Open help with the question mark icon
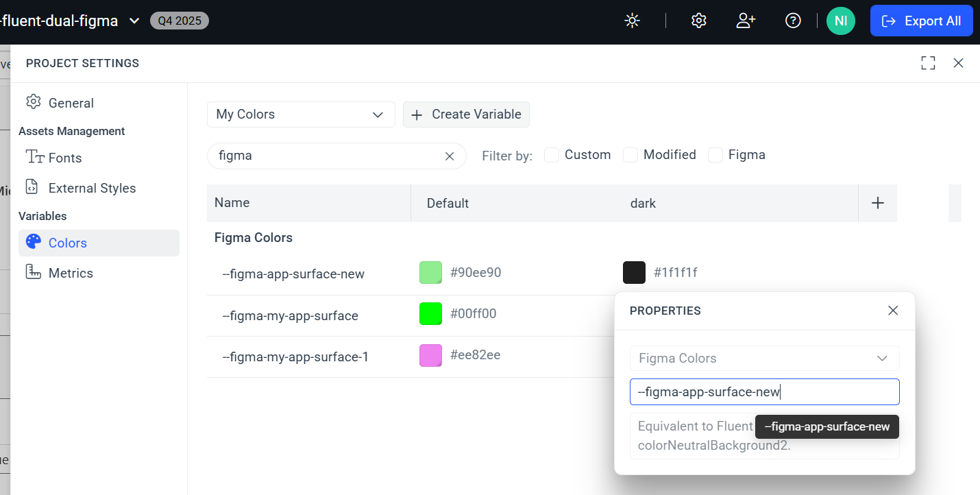This screenshot has width=980, height=495. [793, 21]
